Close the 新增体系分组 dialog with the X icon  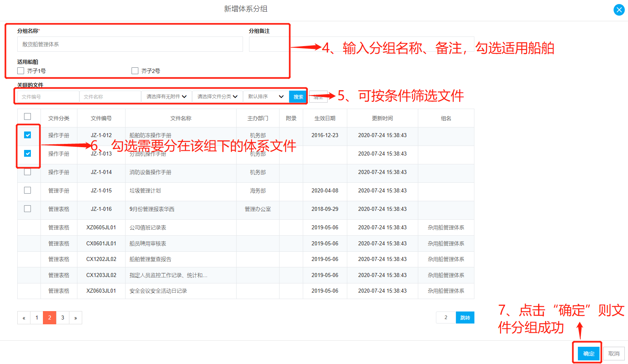coord(619,10)
